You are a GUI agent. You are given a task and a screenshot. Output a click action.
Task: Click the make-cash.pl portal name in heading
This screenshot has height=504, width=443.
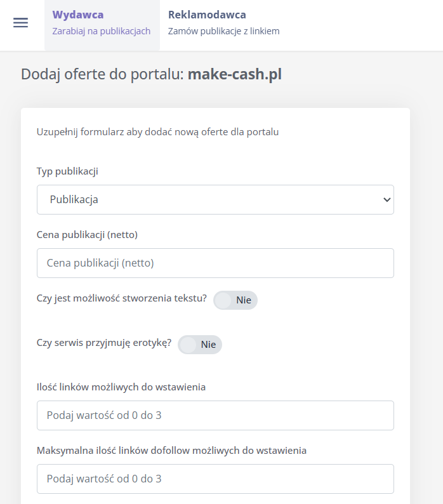point(234,74)
